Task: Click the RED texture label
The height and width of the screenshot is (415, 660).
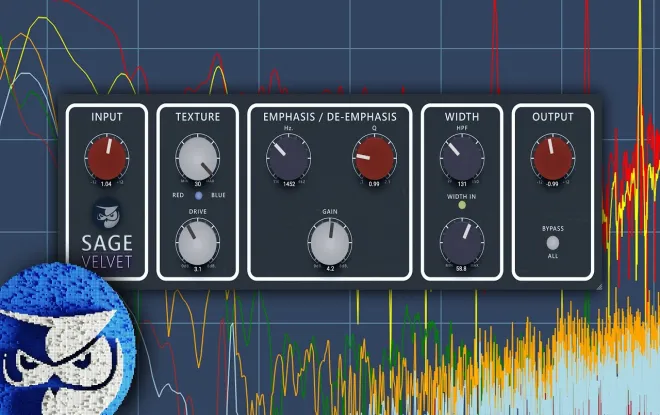Action: click(178, 195)
